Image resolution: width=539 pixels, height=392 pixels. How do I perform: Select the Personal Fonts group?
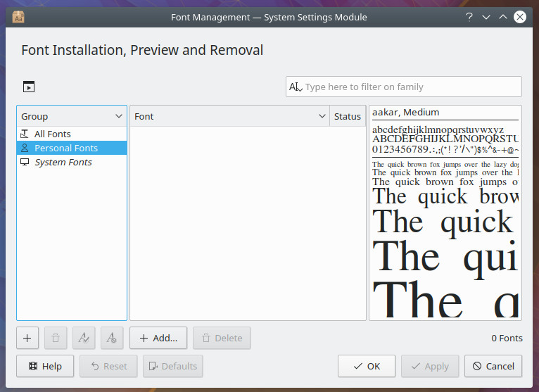[x=65, y=148]
